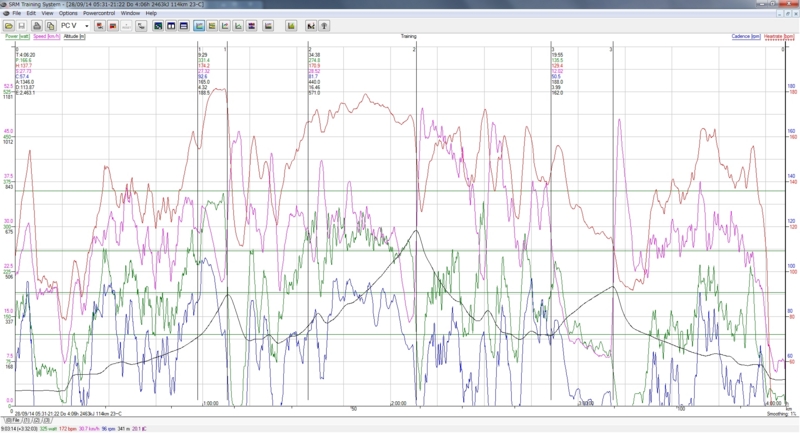Click the multicolor graph analysis icon
The height and width of the screenshot is (433, 800).
[268, 26]
